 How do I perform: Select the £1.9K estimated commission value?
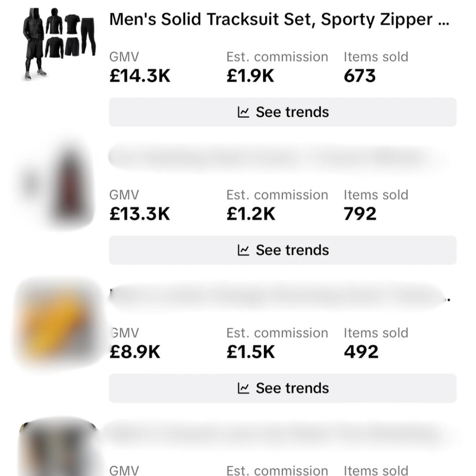250,76
